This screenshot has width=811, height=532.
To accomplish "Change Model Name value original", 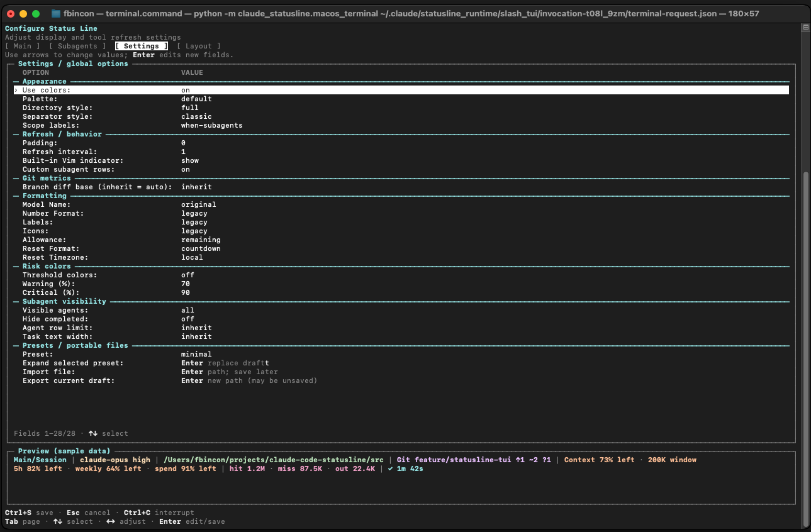I will pyautogui.click(x=199, y=204).
